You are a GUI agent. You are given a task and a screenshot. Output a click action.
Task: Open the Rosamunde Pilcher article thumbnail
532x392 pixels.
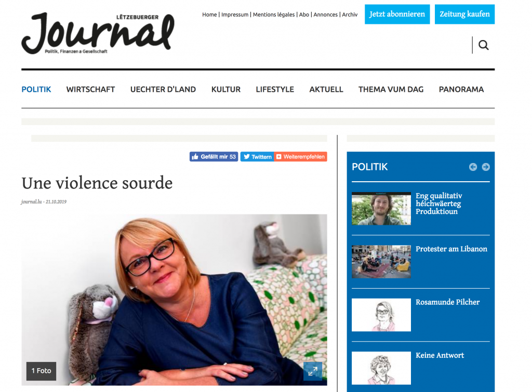(381, 315)
